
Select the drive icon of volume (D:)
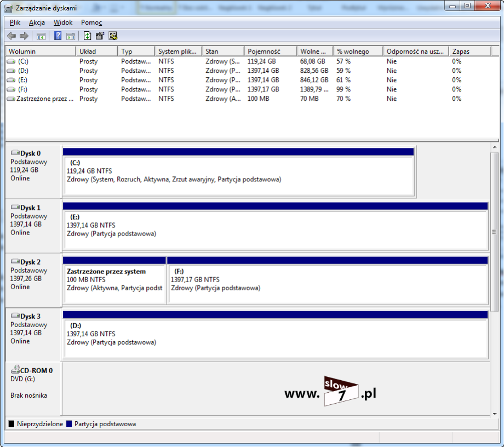[12, 71]
